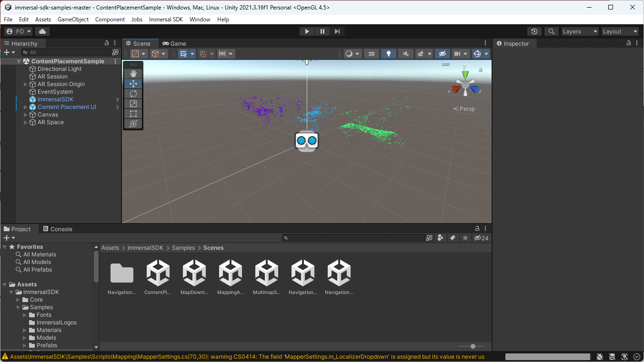Open the shading mode dropdown

point(352,54)
